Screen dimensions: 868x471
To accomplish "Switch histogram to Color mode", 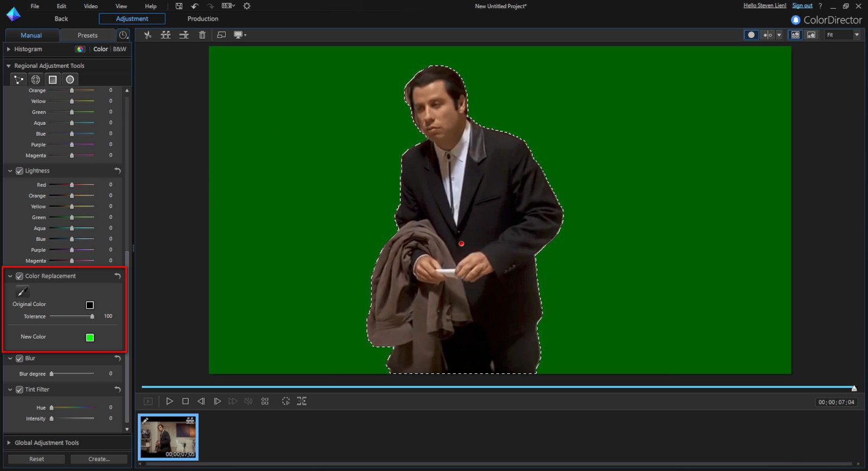I will point(100,49).
